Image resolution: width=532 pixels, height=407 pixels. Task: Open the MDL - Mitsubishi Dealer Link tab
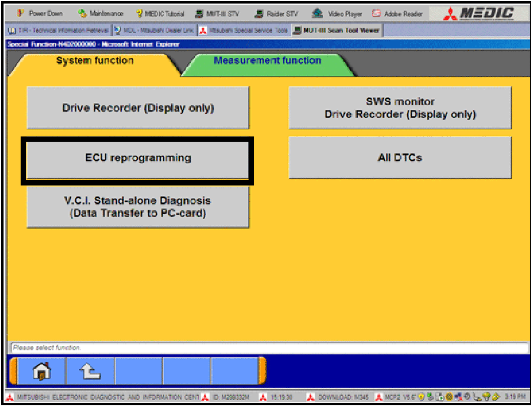(154, 30)
